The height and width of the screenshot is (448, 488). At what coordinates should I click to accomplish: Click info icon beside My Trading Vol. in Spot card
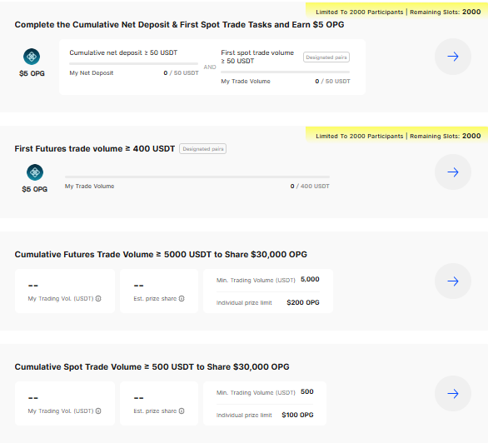(98, 411)
